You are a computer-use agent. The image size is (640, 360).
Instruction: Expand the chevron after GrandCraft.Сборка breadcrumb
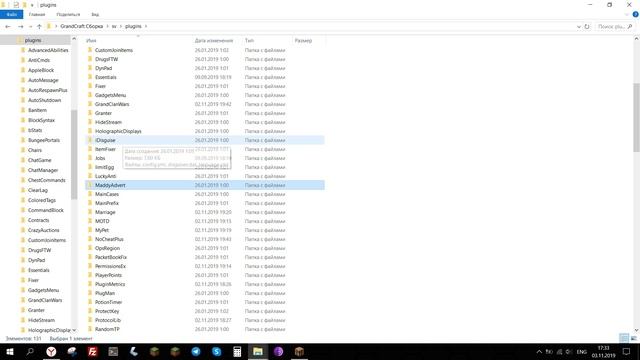[x=108, y=27]
